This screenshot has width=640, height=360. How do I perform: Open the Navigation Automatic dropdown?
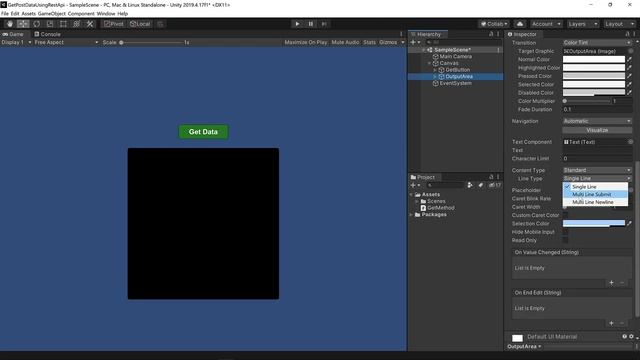597,121
